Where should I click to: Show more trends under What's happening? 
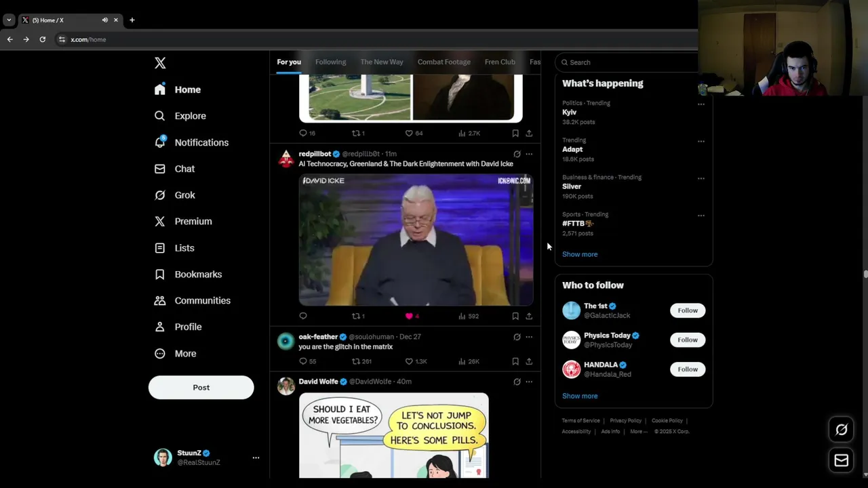580,254
